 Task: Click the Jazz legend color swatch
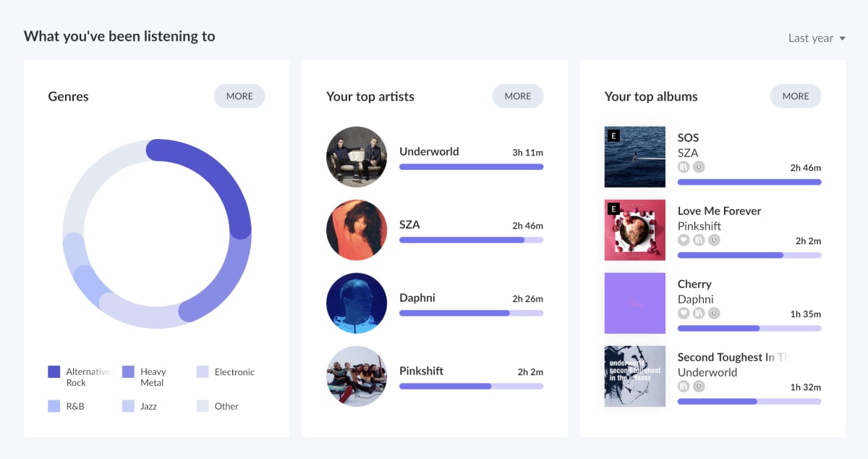pos(129,406)
